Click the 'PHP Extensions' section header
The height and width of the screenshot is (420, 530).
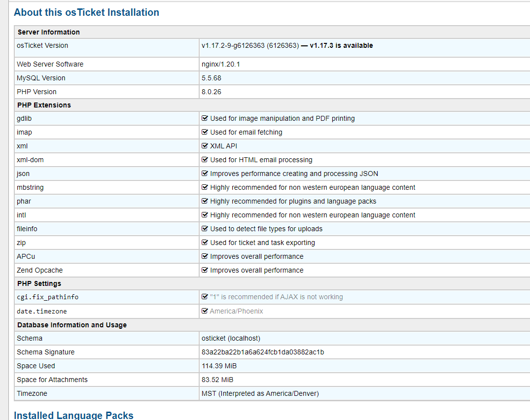coord(44,105)
